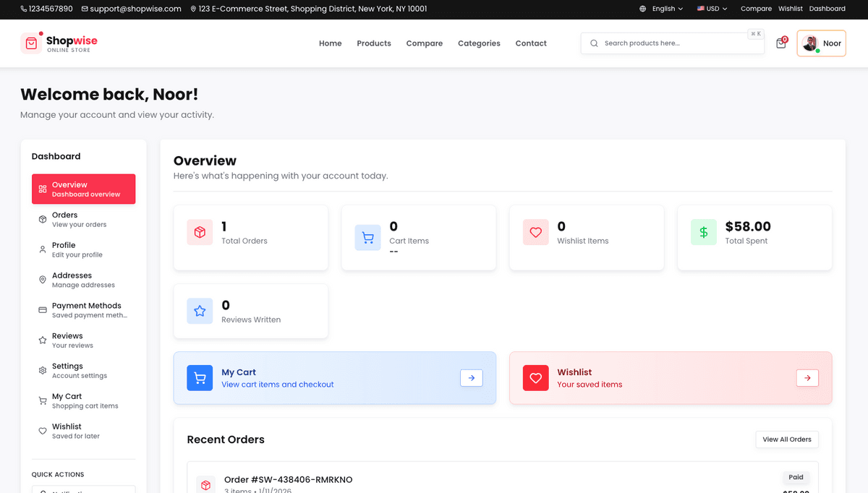Open the English language dropdown
868x493 pixels.
662,9
